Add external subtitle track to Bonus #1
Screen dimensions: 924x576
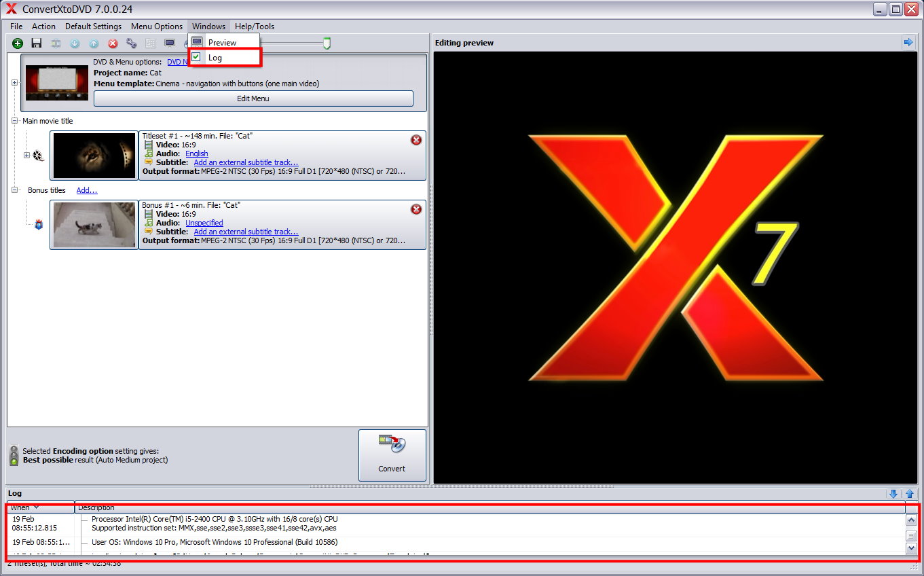click(x=246, y=232)
